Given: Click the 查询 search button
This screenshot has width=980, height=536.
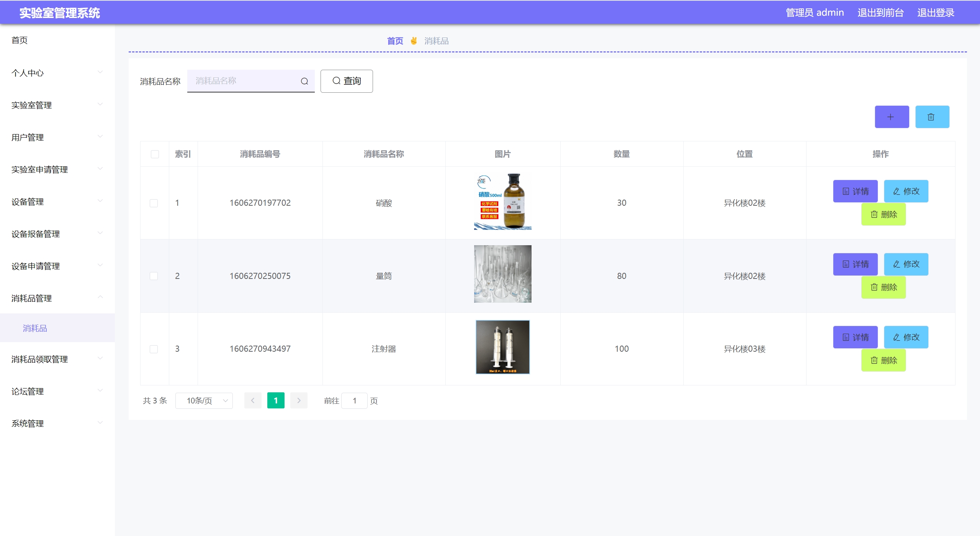Looking at the screenshot, I should click(x=346, y=81).
